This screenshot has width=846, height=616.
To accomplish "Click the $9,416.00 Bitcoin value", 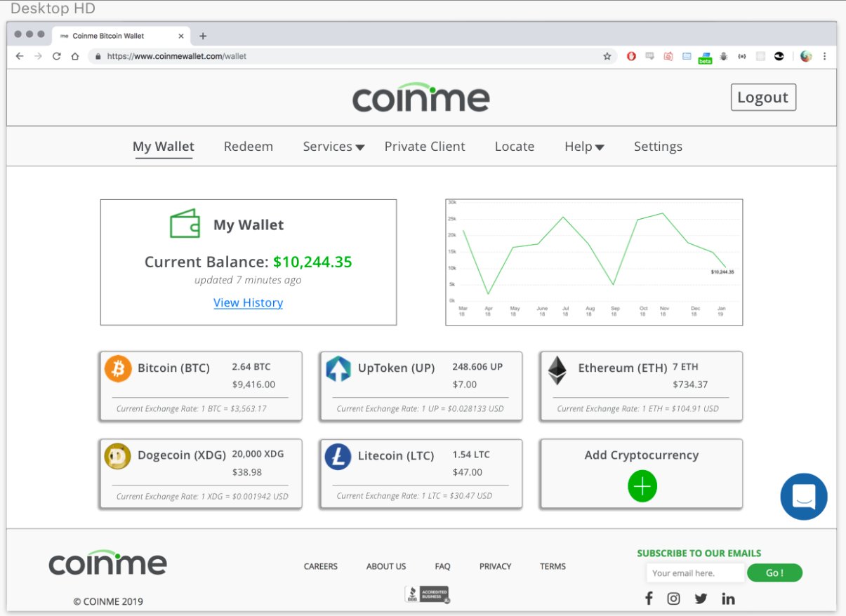I will tap(253, 384).
